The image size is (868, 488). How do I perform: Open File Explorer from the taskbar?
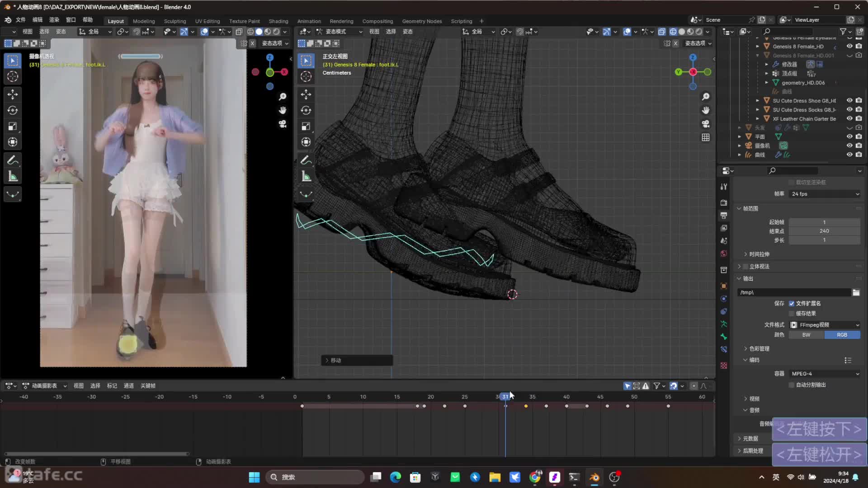(x=495, y=477)
